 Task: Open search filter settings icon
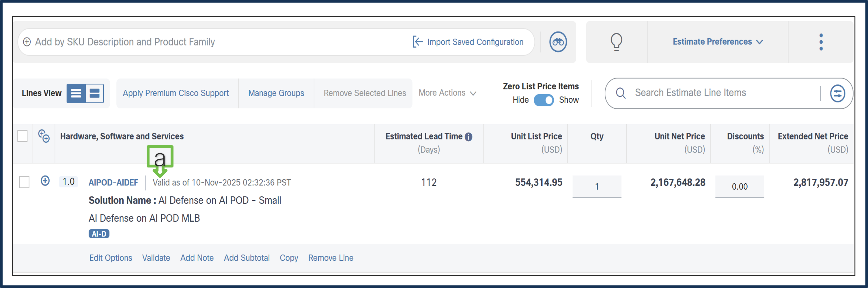click(x=837, y=93)
